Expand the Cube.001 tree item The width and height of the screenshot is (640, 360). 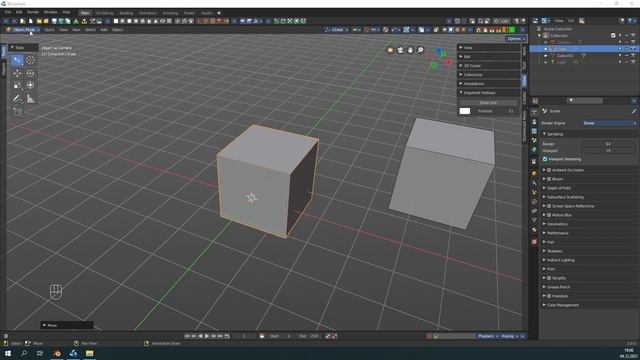546,56
